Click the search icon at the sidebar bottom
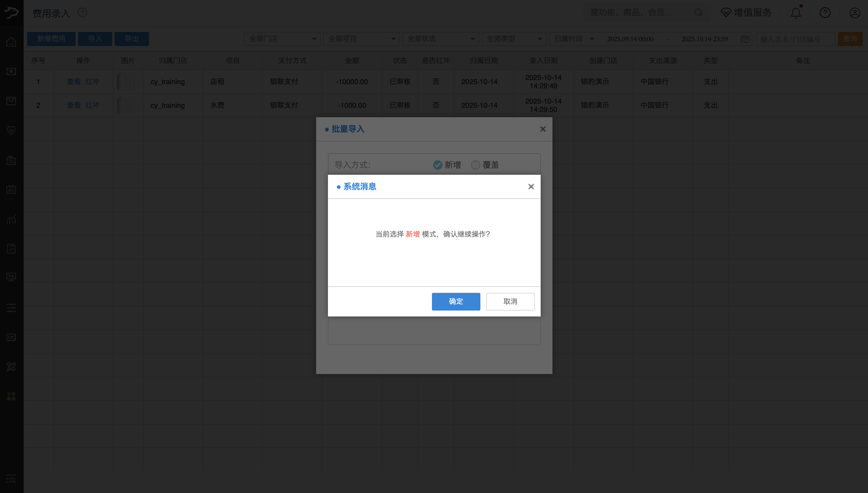Screen dimensions: 868x493 [x=11, y=479]
